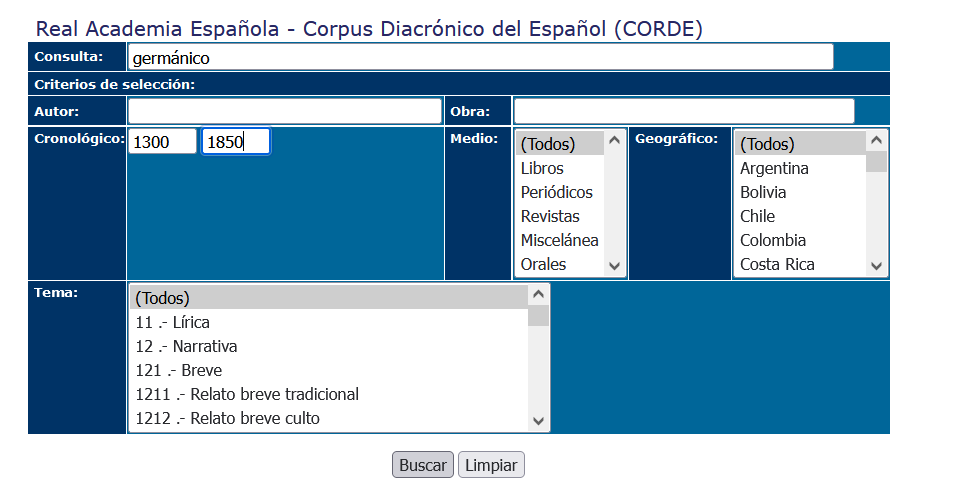Choose 12 Narrativa in the Tema list
Viewport: 970px width, 493px height.
(x=187, y=346)
